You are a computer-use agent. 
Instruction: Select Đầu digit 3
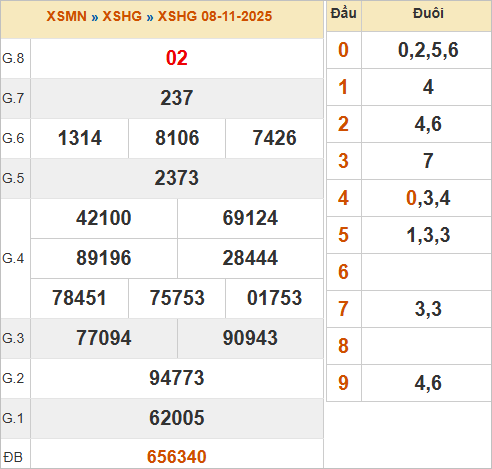pos(343,161)
